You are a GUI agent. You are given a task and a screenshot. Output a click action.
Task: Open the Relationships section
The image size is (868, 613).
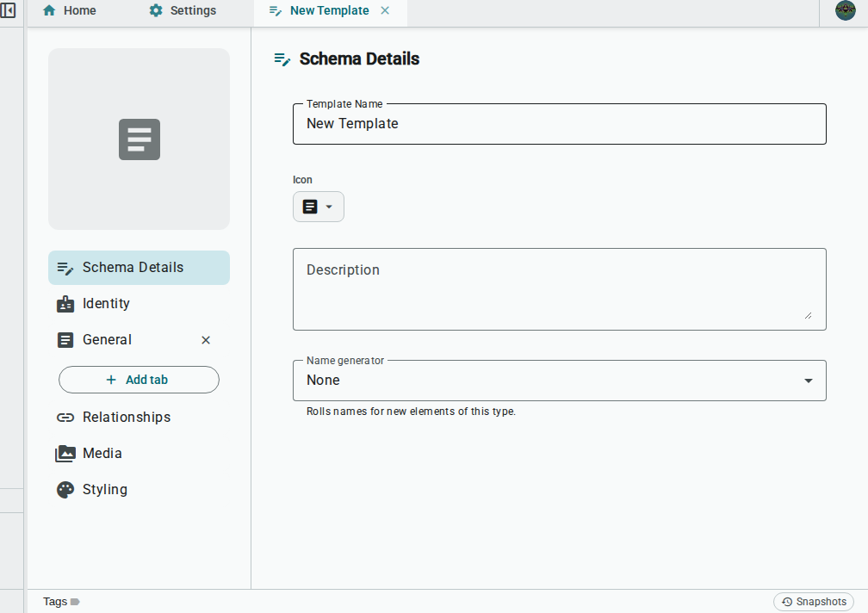click(139, 418)
